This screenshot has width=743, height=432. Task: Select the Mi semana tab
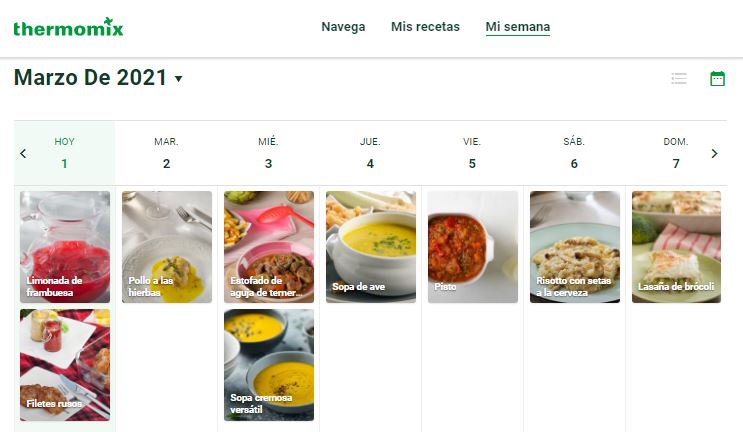click(517, 27)
